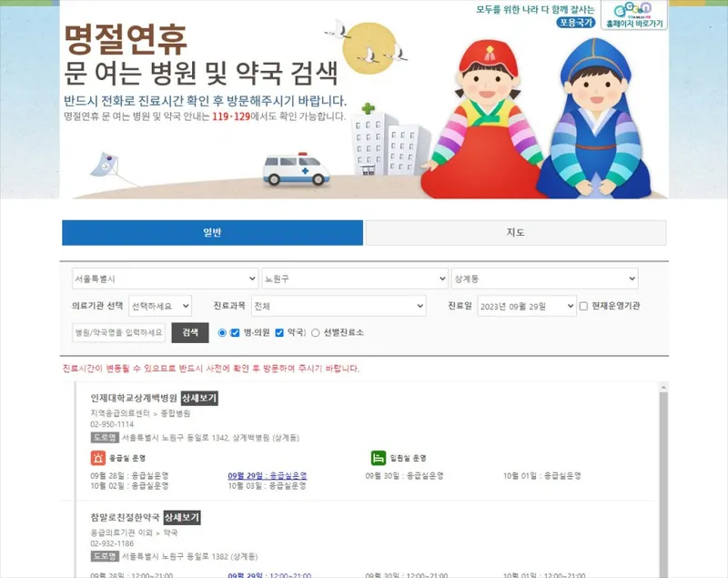Open the 진료일 date dropdown
This screenshot has width=728, height=578.
pos(527,306)
